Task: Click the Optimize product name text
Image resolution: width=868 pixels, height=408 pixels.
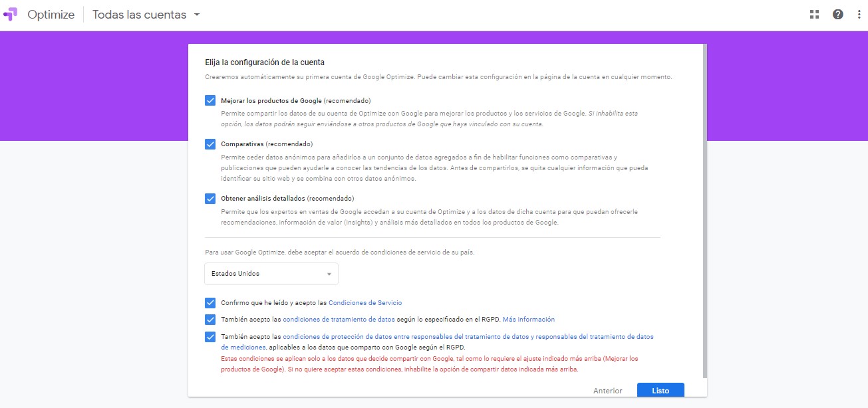Action: (x=51, y=15)
